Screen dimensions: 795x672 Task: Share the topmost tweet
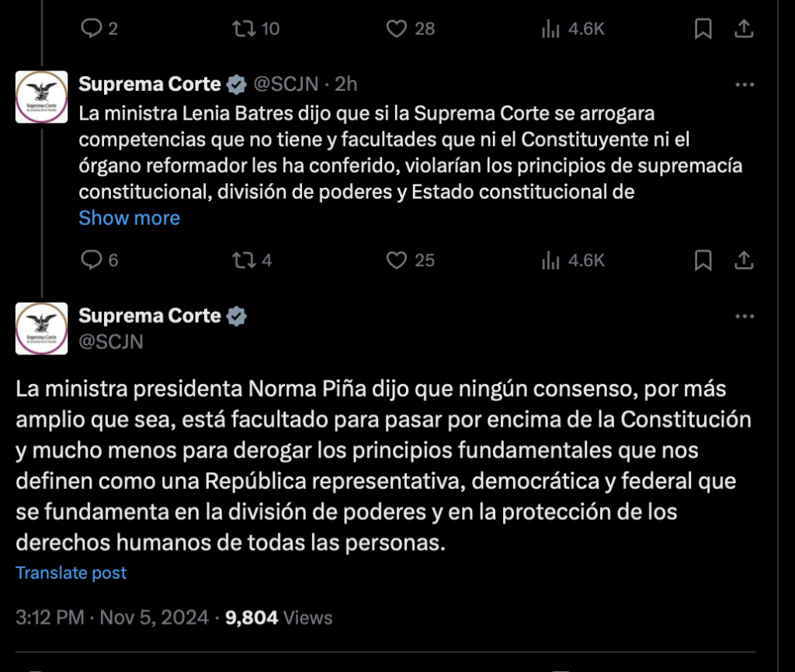744,29
